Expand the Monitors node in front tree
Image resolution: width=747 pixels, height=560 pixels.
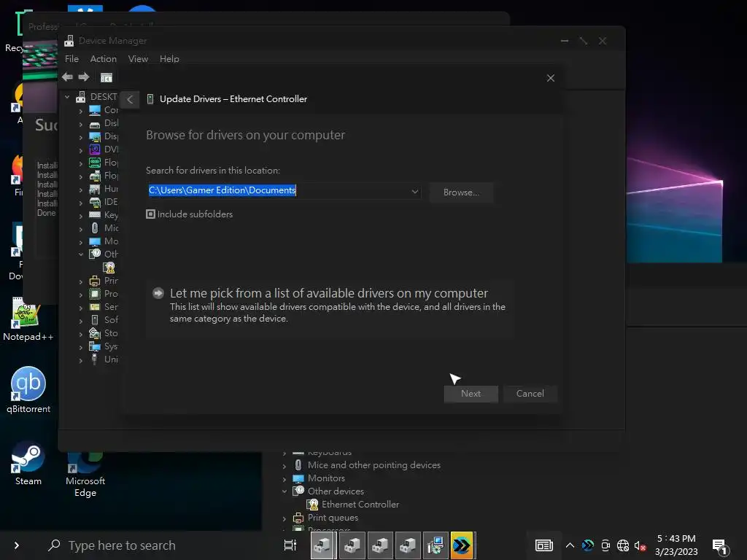pos(81,242)
